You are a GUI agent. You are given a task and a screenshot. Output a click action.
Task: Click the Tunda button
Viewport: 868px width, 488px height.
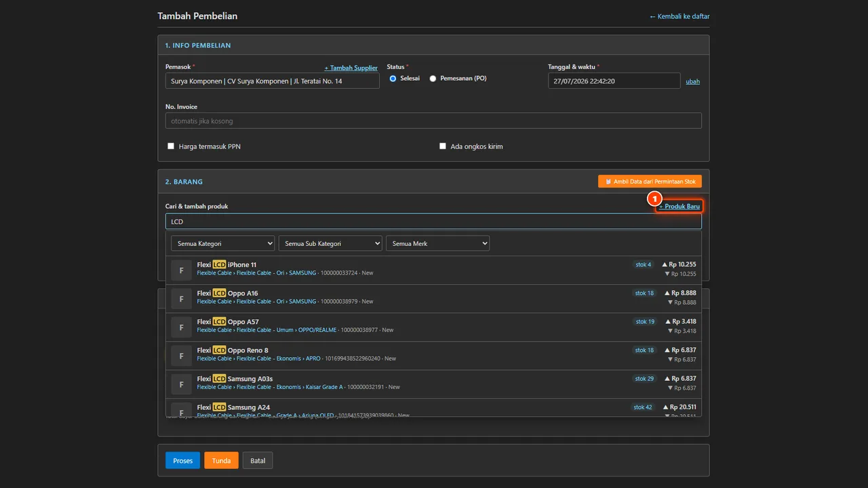click(221, 461)
